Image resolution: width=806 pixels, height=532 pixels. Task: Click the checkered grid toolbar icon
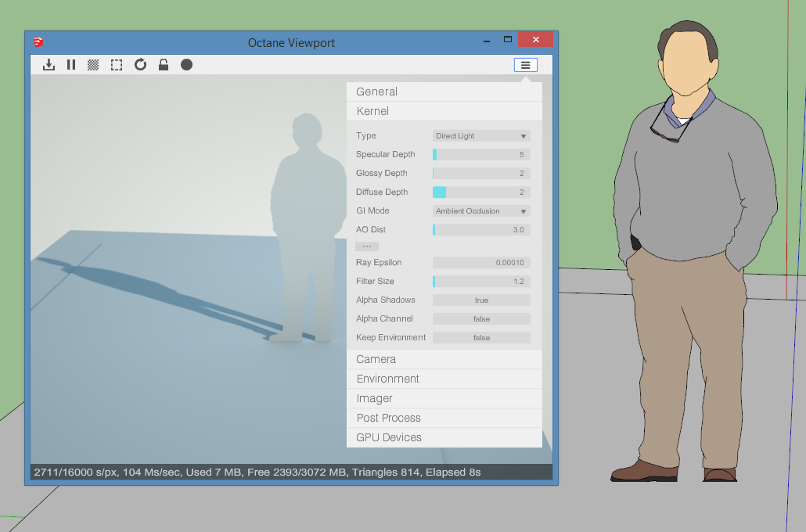coord(93,65)
